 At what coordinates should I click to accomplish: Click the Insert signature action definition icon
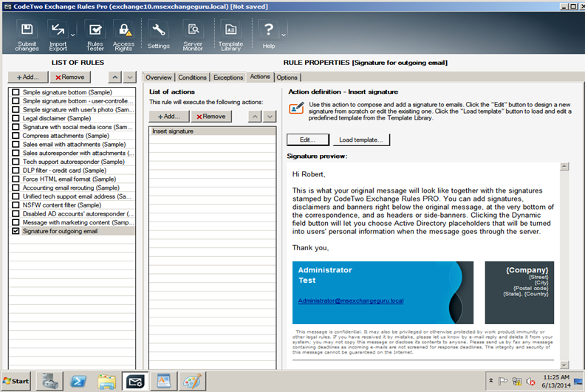click(296, 109)
